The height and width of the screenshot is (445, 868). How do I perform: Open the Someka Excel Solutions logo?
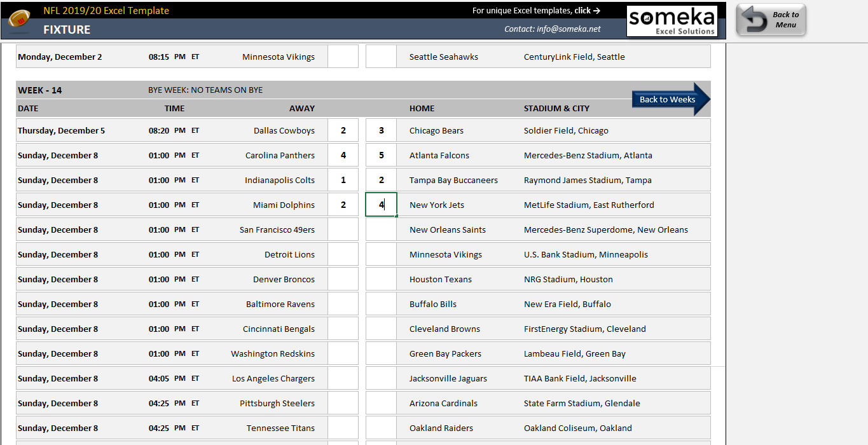tap(672, 21)
